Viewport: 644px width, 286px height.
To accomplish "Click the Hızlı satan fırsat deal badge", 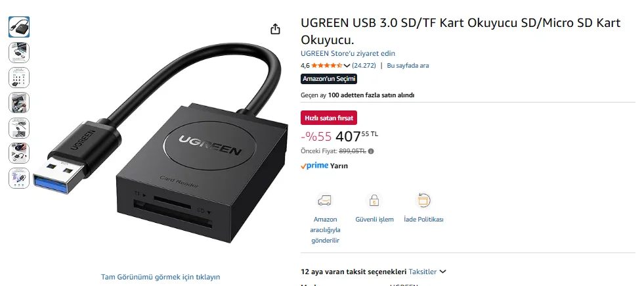I will [329, 118].
